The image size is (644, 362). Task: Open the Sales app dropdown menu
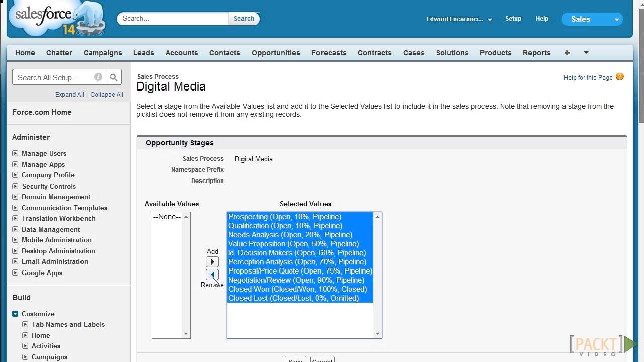point(592,19)
